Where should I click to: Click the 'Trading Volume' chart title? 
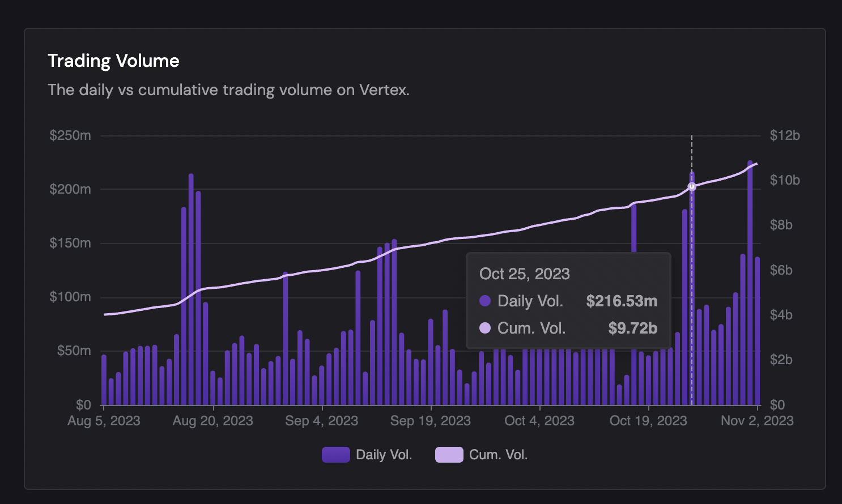tap(113, 61)
